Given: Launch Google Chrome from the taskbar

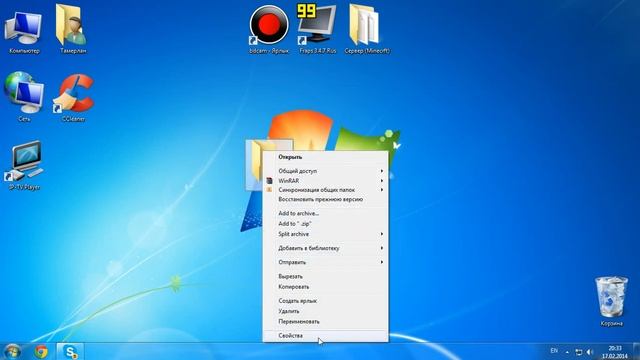Looking at the screenshot, I should 41,351.
